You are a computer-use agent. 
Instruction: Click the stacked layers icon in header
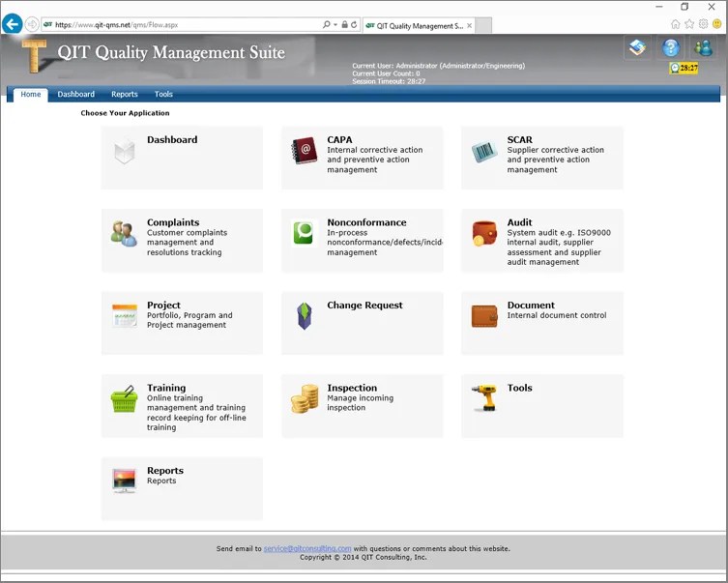[637, 47]
